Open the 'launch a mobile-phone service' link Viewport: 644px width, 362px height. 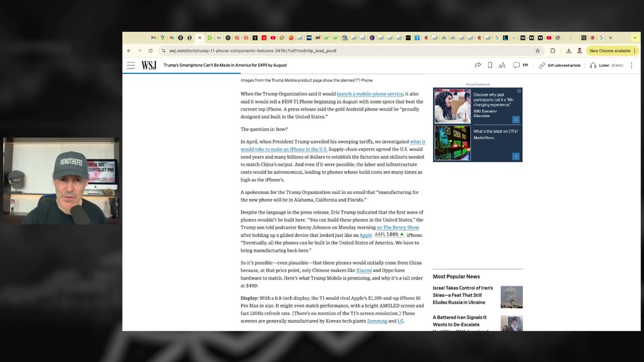(x=370, y=94)
